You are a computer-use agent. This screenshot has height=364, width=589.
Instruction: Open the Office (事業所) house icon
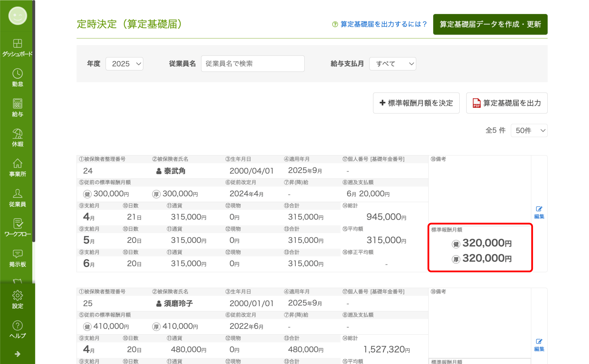coord(18,168)
